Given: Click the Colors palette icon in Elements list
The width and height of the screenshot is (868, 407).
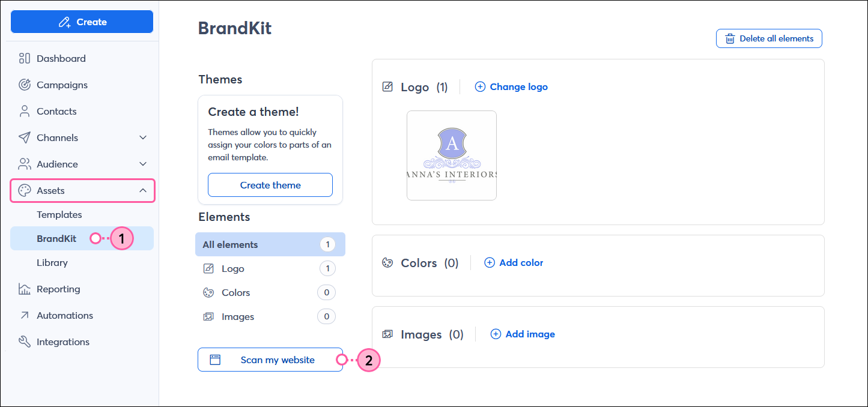Looking at the screenshot, I should (x=210, y=292).
